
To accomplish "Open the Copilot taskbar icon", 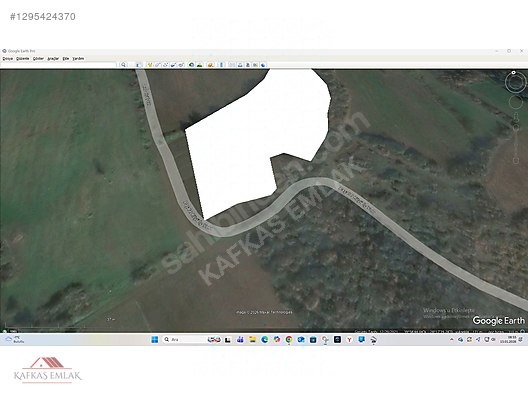I will [276, 339].
